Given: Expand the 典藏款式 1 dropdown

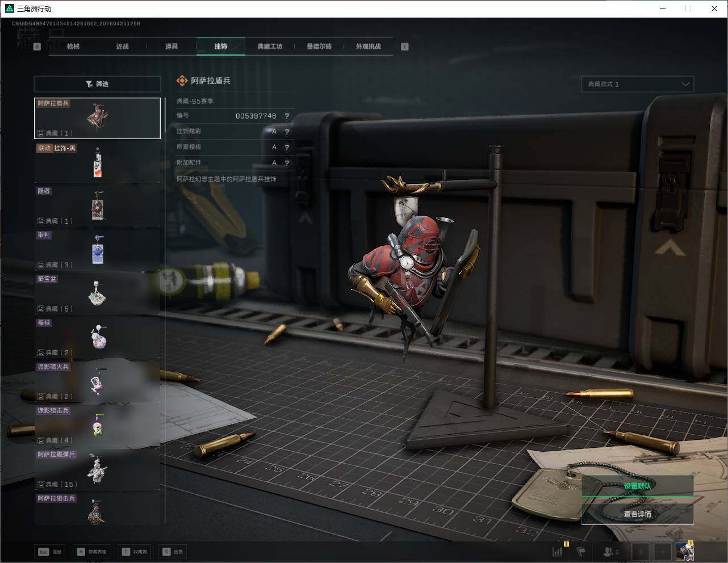Looking at the screenshot, I should [x=637, y=84].
